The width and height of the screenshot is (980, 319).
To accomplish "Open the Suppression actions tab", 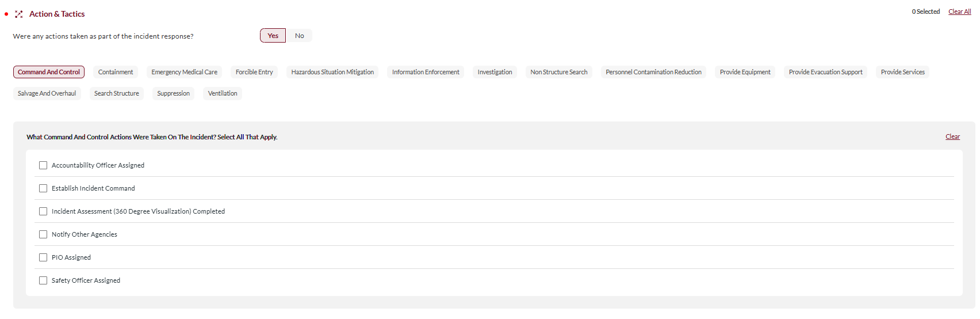I will pos(173,93).
